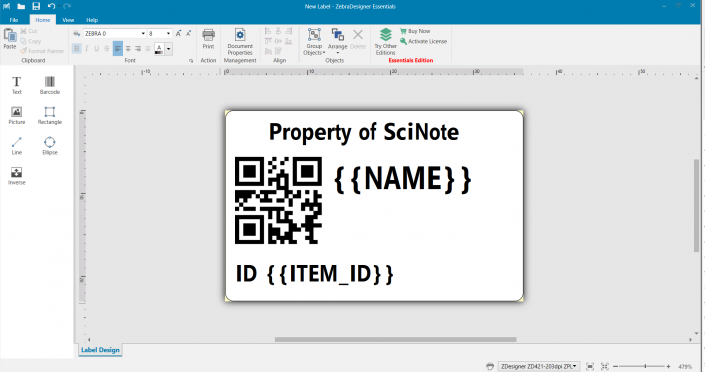Select the Text tool
Image resolution: width=705 pixels, height=372 pixels.
click(x=17, y=85)
